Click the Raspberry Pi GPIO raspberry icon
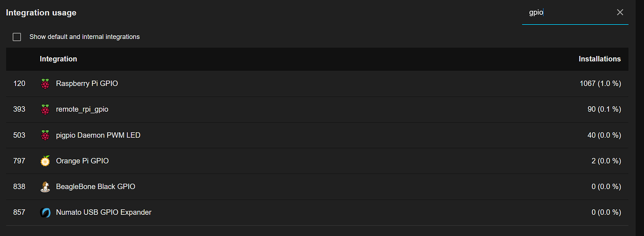Viewport: 644px width, 236px height. click(45, 84)
